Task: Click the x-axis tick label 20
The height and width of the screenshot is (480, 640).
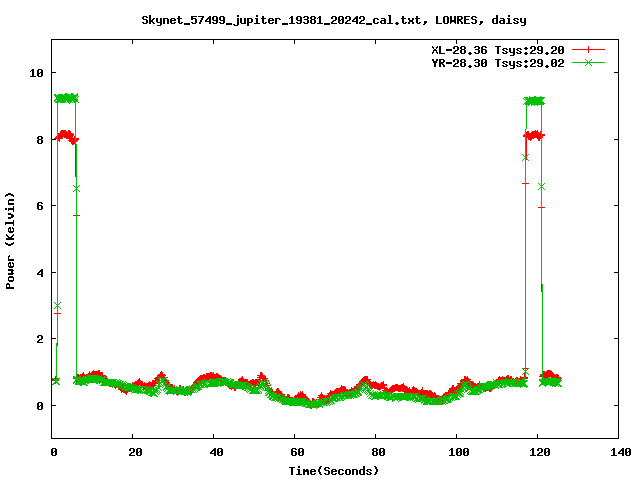Action: 135,452
